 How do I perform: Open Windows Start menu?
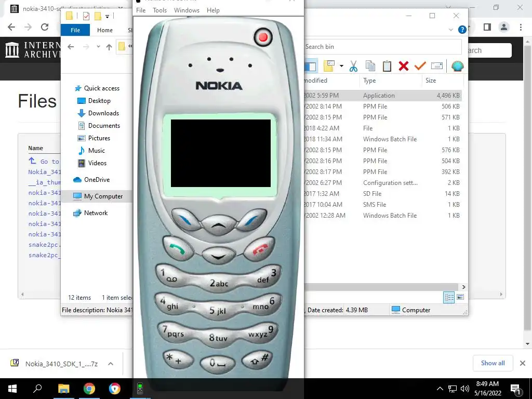[12, 389]
